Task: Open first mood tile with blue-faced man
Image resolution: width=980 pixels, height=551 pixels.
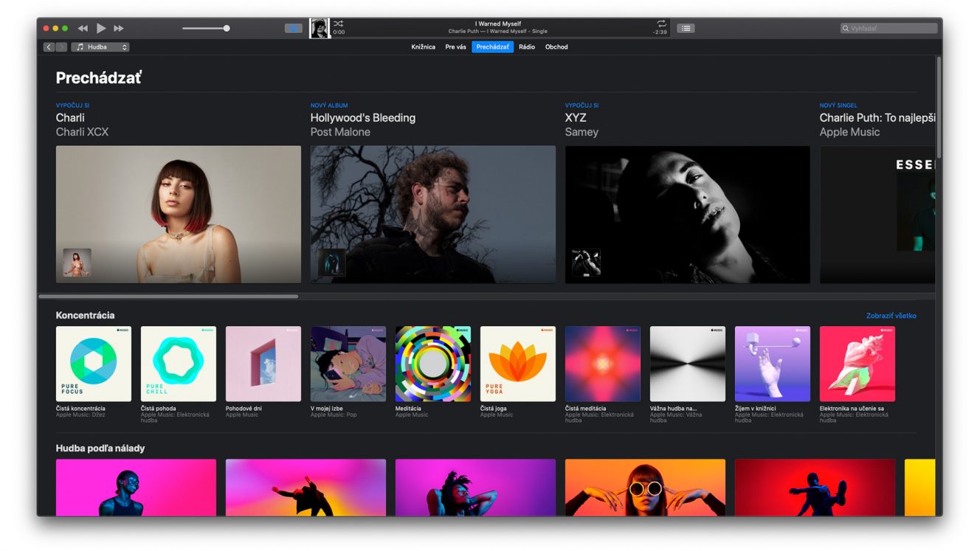Action: pos(137,488)
